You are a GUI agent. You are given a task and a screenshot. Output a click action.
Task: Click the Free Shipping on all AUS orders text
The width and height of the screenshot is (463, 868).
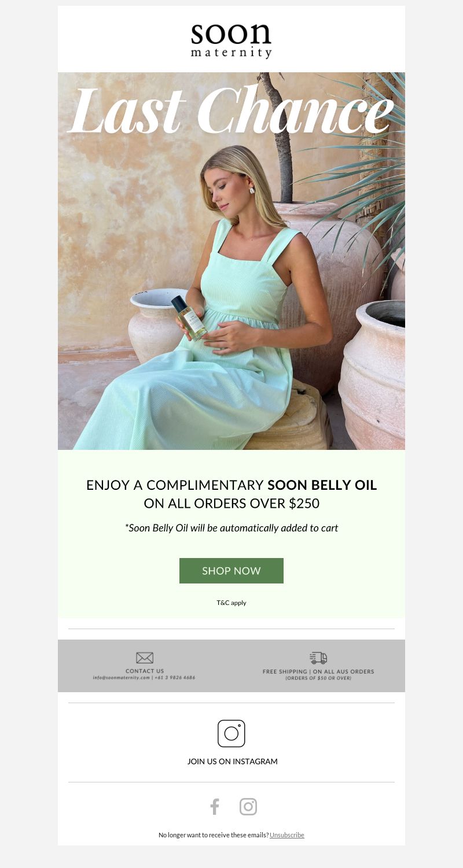click(318, 671)
